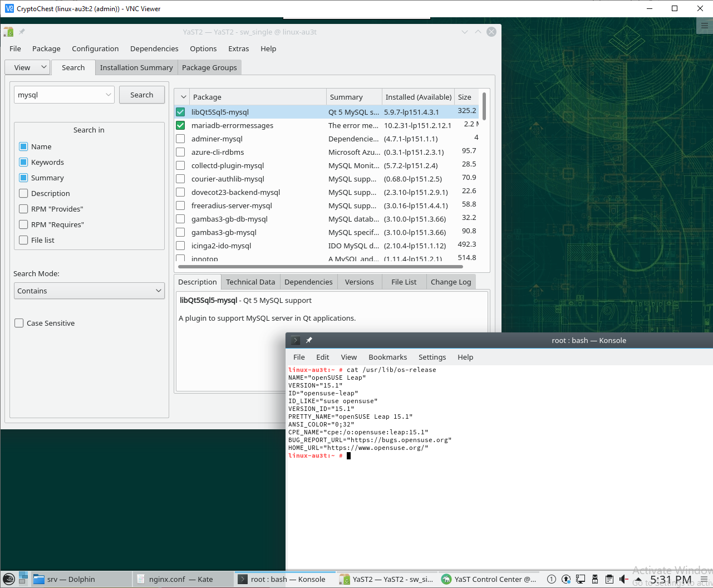713x588 pixels.
Task: Open the Versions tab
Action: point(359,282)
